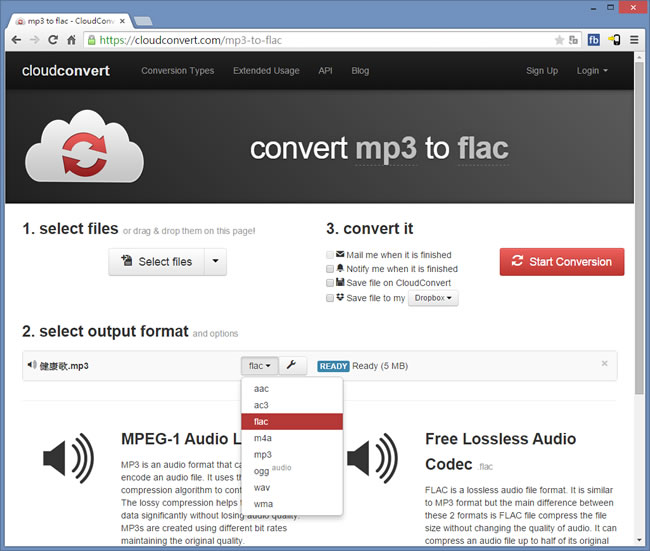Click the Start Conversion button
The height and width of the screenshot is (551, 650).
click(x=562, y=262)
